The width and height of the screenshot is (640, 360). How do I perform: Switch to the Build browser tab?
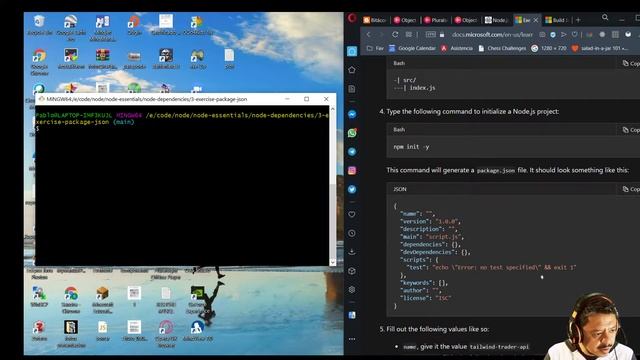click(x=557, y=20)
